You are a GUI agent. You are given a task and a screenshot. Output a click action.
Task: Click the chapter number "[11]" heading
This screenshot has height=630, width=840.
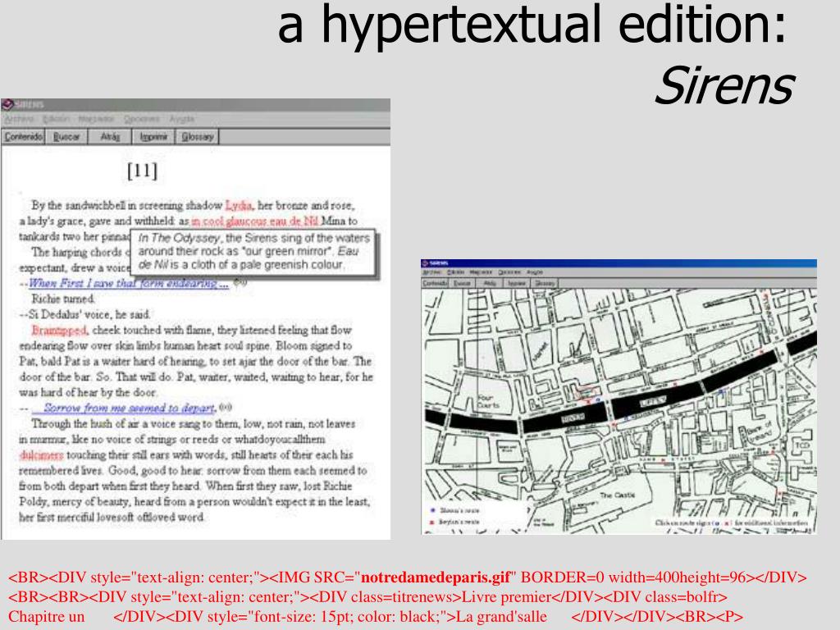[143, 171]
